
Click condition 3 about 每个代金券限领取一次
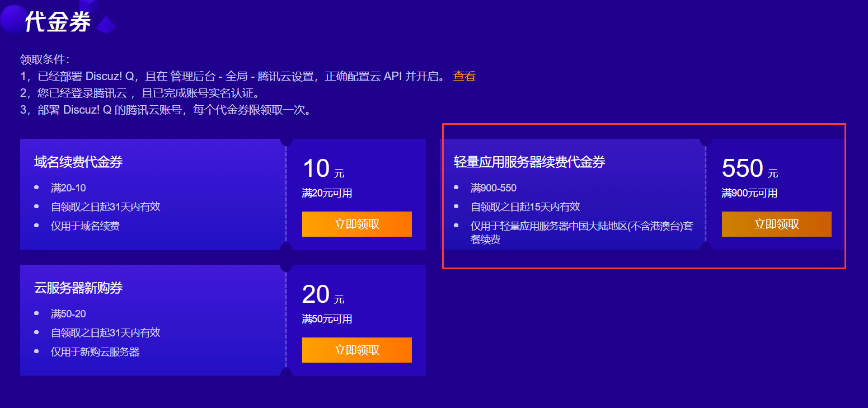(x=166, y=110)
